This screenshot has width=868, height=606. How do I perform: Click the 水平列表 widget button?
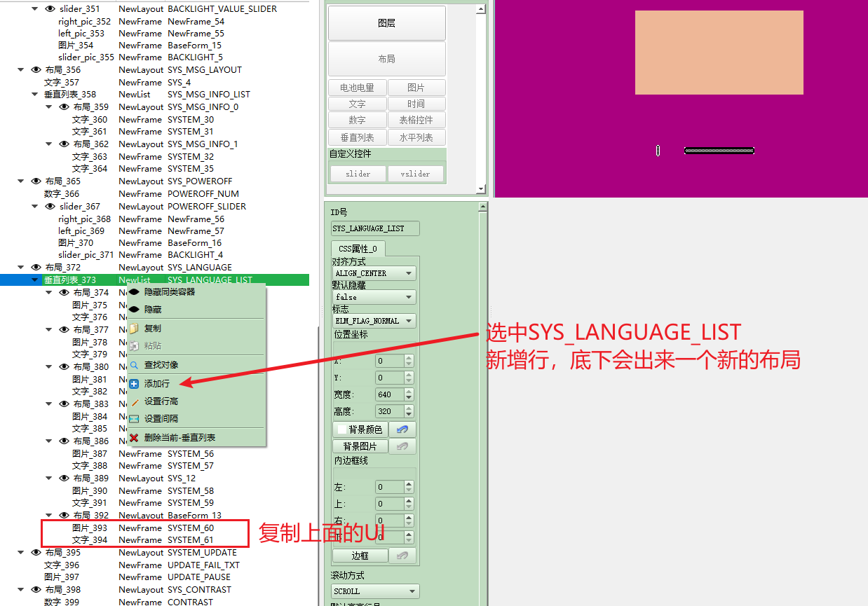click(416, 138)
